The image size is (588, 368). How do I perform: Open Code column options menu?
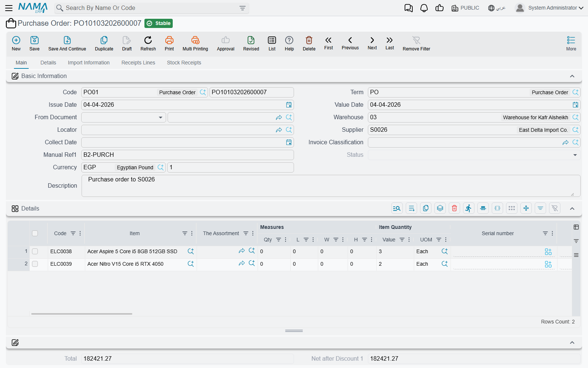pyautogui.click(x=80, y=233)
